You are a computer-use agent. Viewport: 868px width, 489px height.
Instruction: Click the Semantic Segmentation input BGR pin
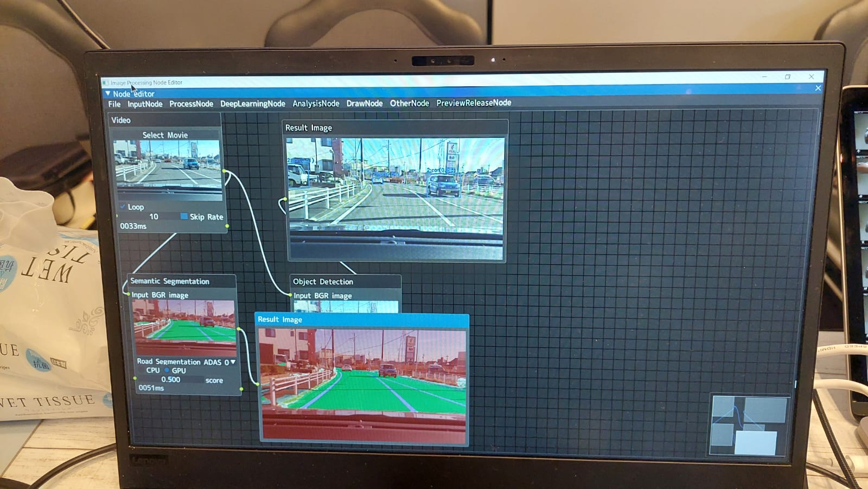click(128, 294)
